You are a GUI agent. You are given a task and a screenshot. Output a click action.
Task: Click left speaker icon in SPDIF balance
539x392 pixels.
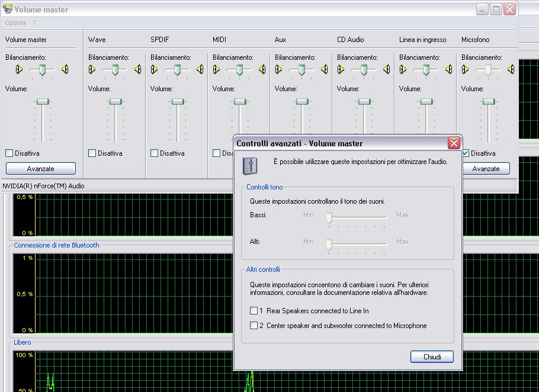[x=154, y=69]
